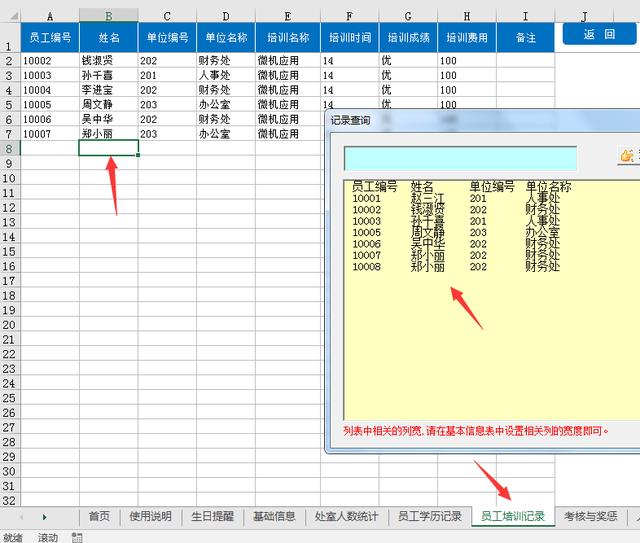Click the cell with name 孙千喜
This screenshot has height=543, width=640.
pyautogui.click(x=109, y=75)
